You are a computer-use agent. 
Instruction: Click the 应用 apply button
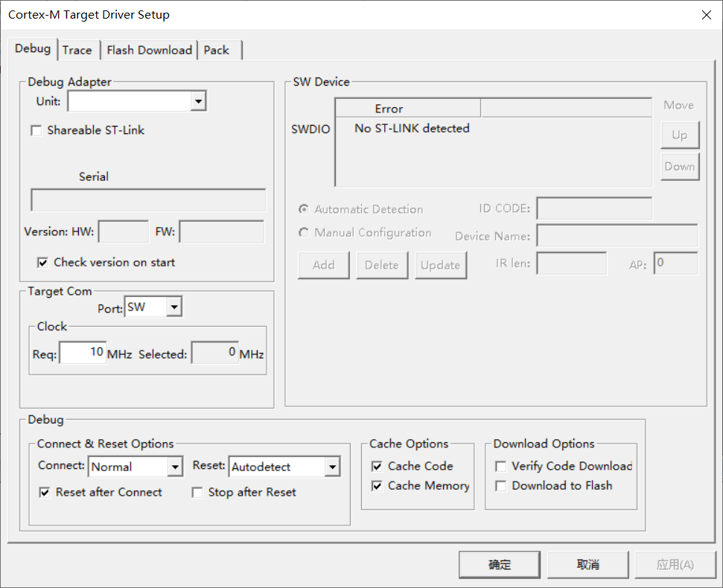pos(675,564)
